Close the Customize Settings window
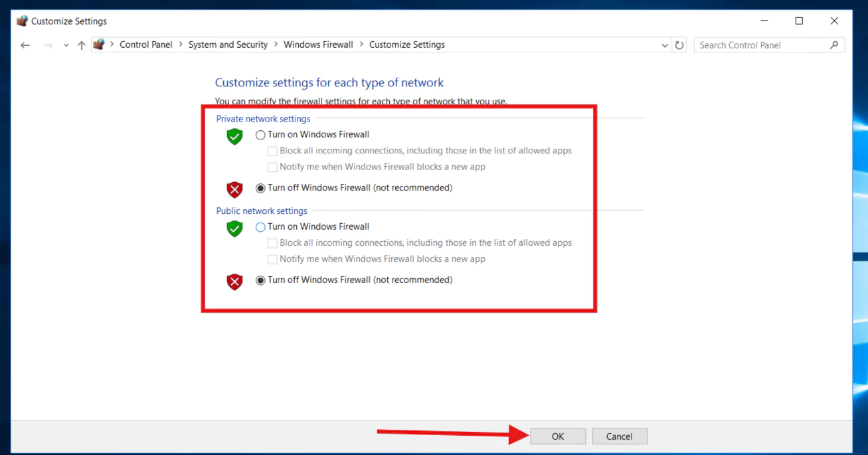Image resolution: width=868 pixels, height=455 pixels. pos(834,21)
